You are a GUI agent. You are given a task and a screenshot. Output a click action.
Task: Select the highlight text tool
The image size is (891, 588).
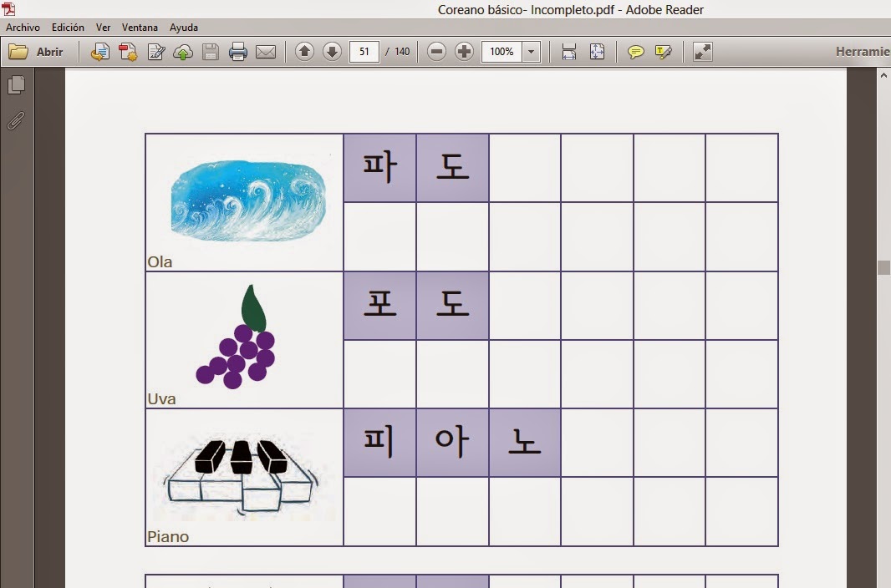point(663,52)
